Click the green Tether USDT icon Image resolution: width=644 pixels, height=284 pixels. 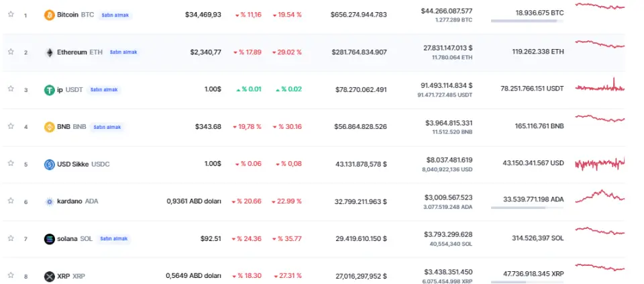[49, 89]
